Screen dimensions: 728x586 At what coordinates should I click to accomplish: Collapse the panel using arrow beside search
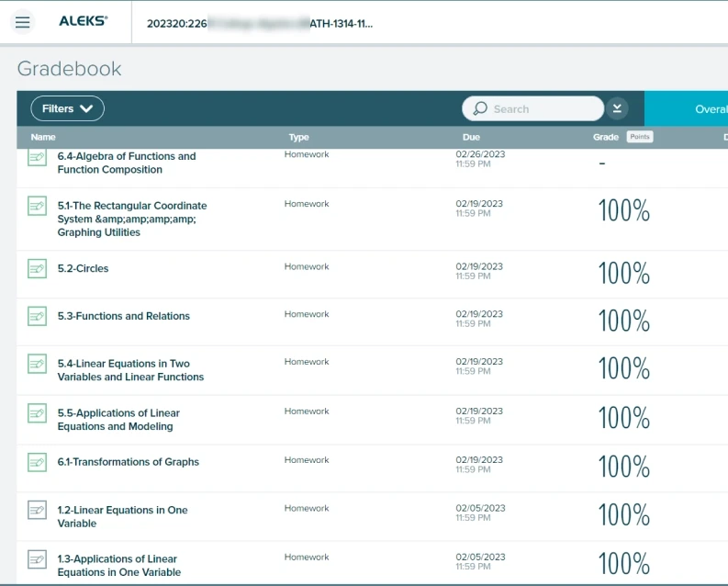[x=617, y=108]
